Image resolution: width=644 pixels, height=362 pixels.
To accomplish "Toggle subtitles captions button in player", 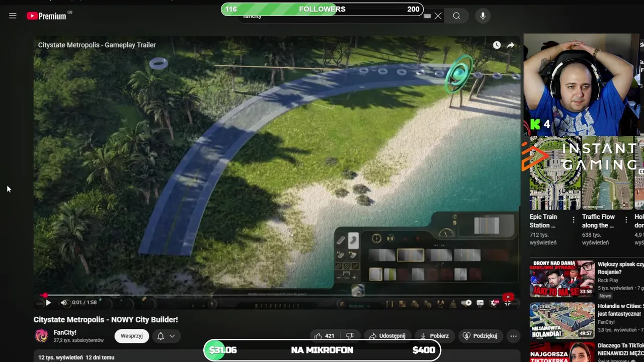I will [x=480, y=303].
